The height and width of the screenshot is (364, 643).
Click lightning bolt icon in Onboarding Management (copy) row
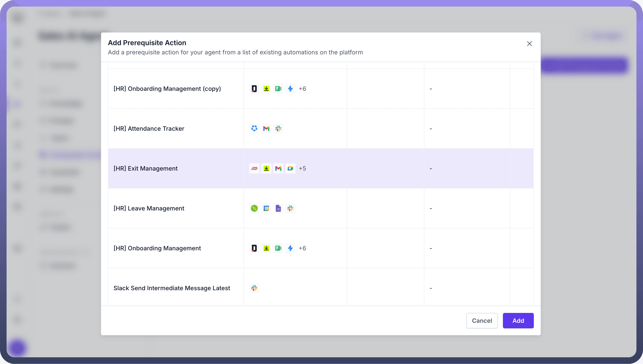(x=290, y=89)
